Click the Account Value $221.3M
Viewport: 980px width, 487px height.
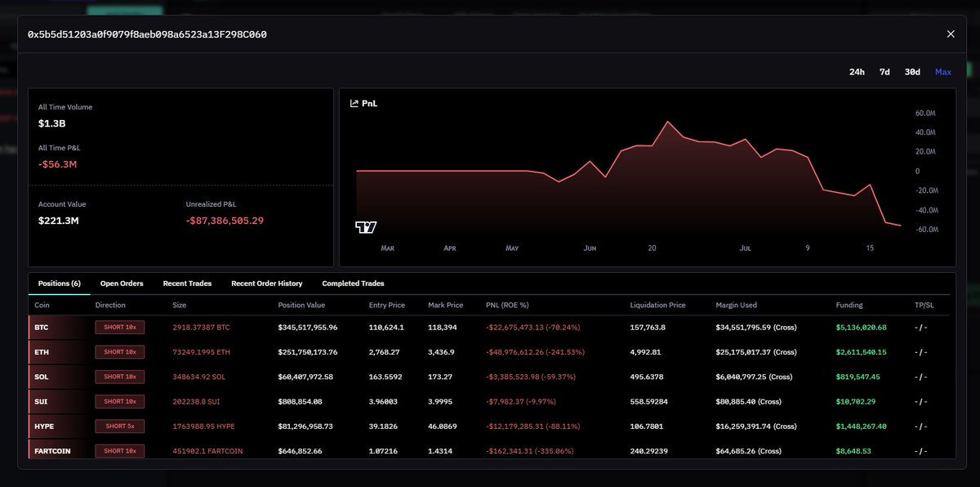(59, 221)
